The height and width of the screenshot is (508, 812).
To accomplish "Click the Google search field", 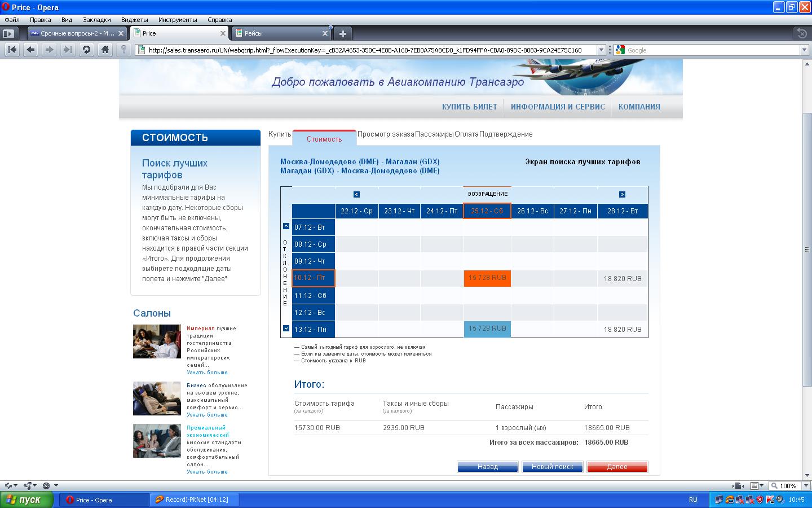I will (x=713, y=50).
